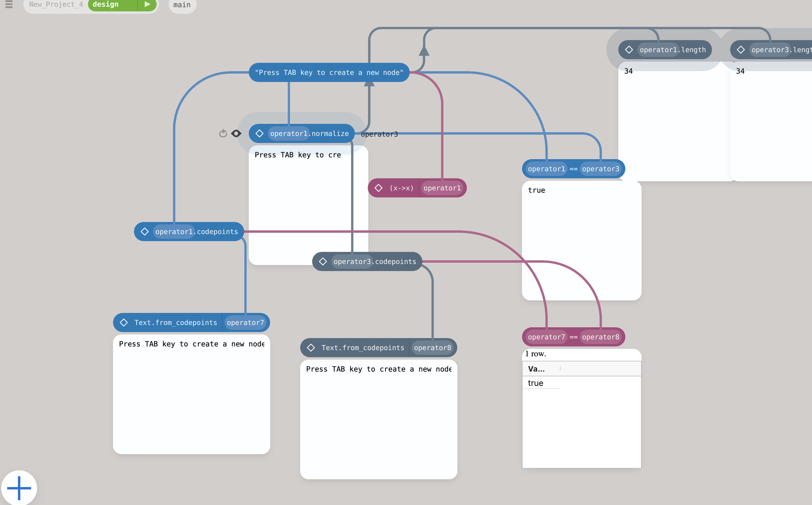This screenshot has width=812, height=505.
Task: Click the diamond on Text.from_codepoints operator7 node
Action: pyautogui.click(x=124, y=322)
